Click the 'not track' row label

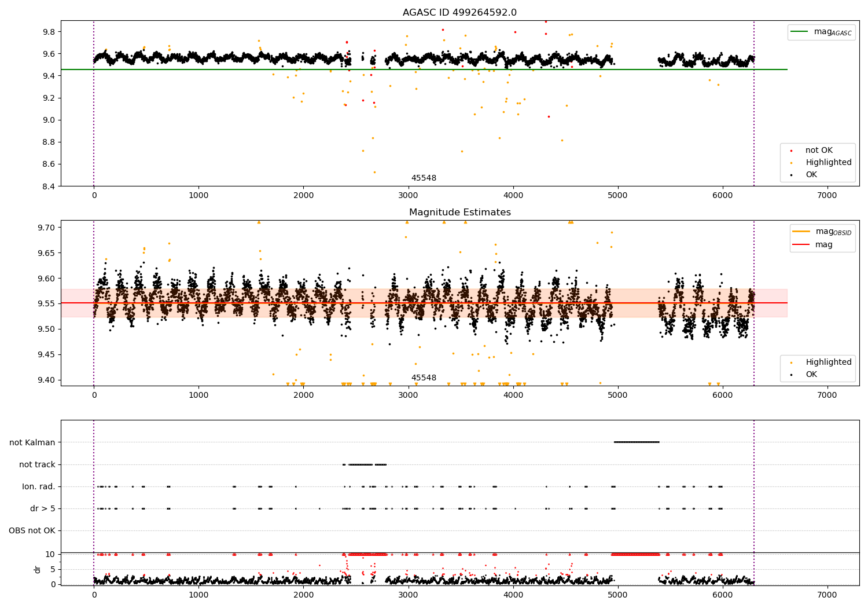pos(37,464)
